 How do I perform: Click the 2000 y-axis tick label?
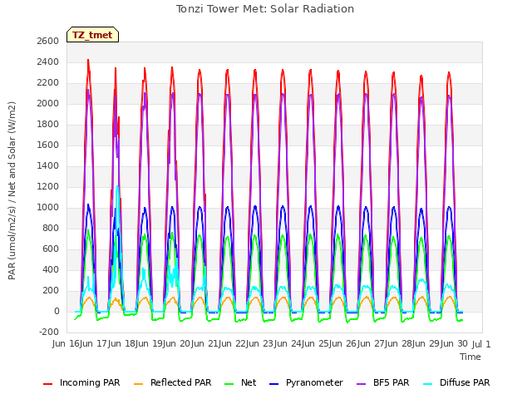[48, 103]
